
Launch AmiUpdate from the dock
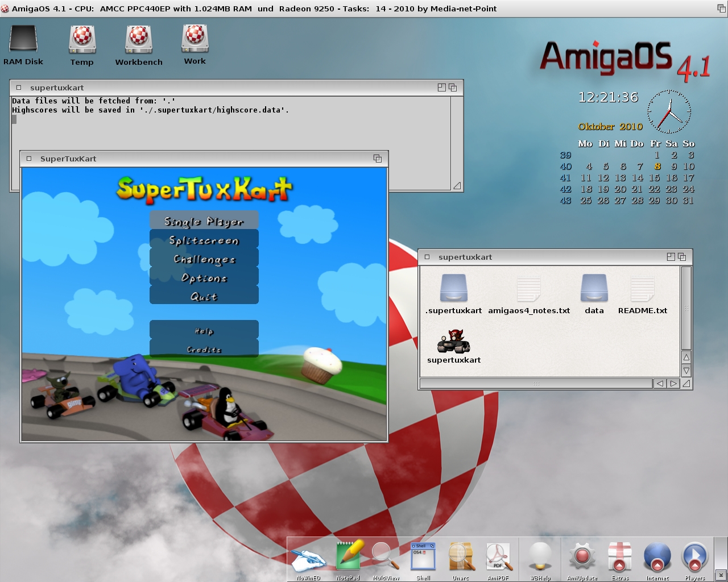point(582,560)
